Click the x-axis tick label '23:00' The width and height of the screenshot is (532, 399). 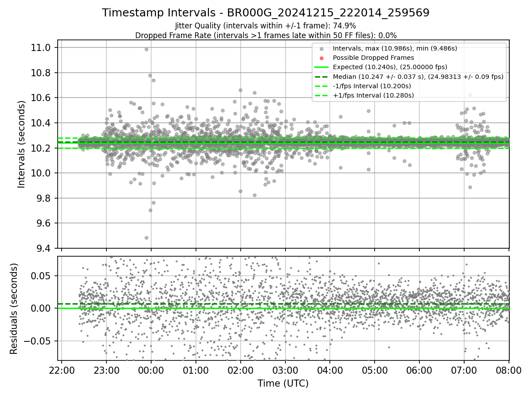106,370
